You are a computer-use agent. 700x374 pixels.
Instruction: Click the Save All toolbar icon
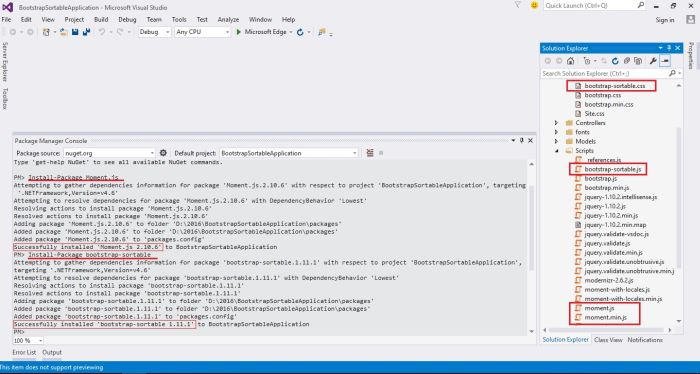click(87, 32)
